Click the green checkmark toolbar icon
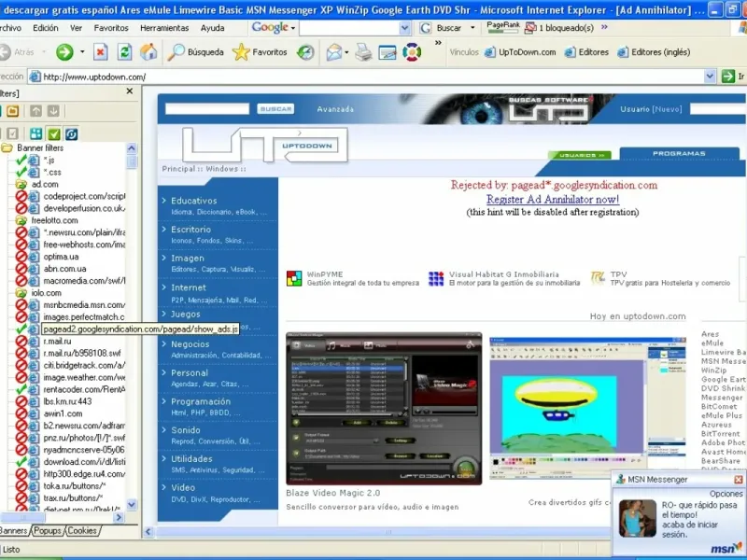 pos(54,133)
